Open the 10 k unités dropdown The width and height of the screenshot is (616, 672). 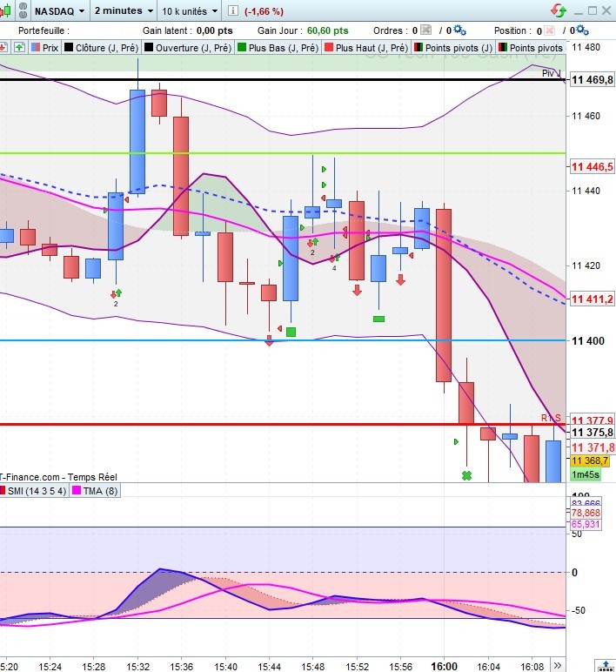pyautogui.click(x=190, y=11)
